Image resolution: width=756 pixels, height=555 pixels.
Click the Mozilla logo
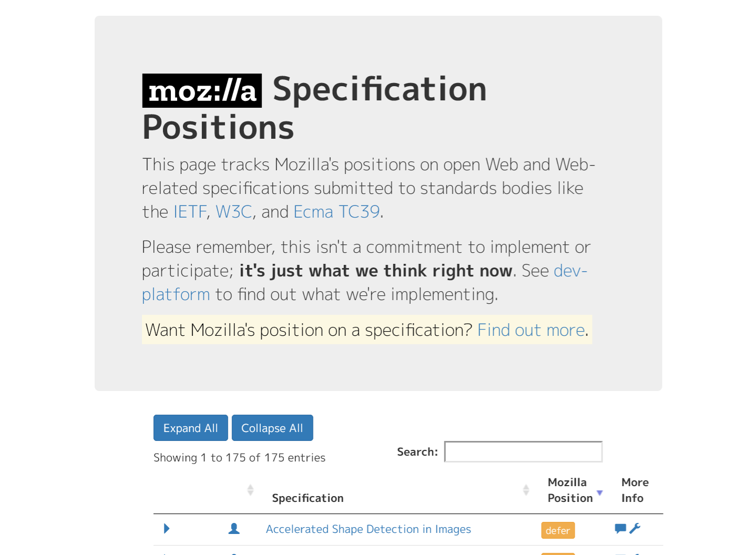coord(202,90)
